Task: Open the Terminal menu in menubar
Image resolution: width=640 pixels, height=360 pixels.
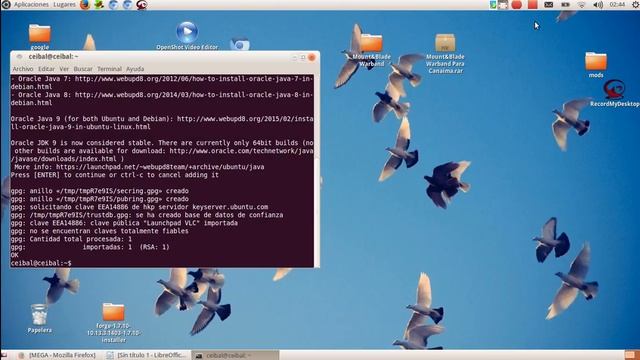Action: pos(109,69)
